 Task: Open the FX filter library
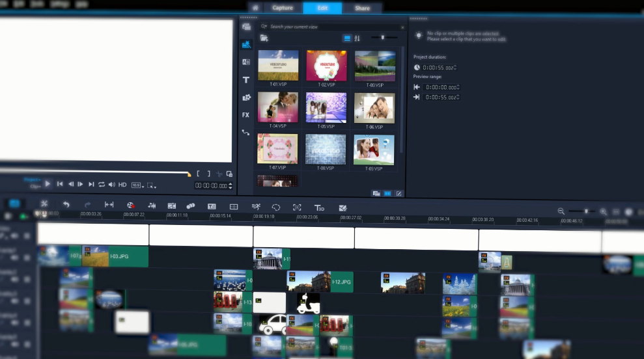click(245, 115)
